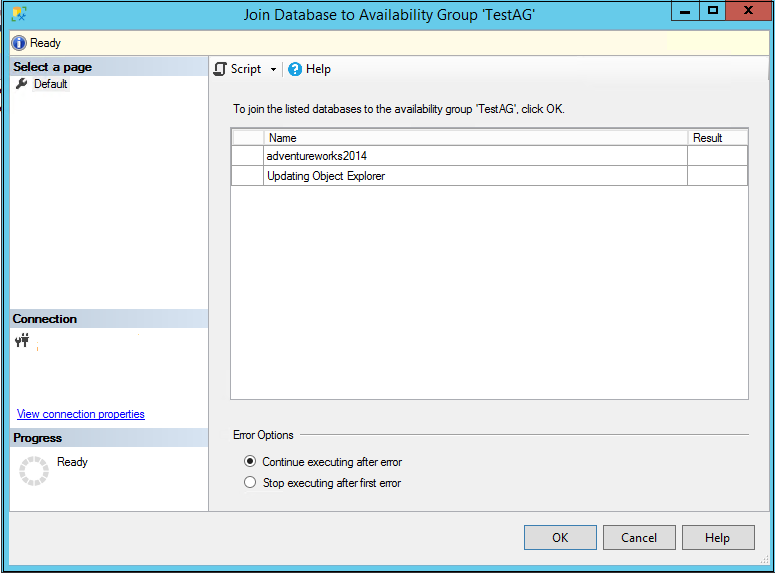Open the Script dropdown arrow
775x573 pixels.
[x=273, y=70]
